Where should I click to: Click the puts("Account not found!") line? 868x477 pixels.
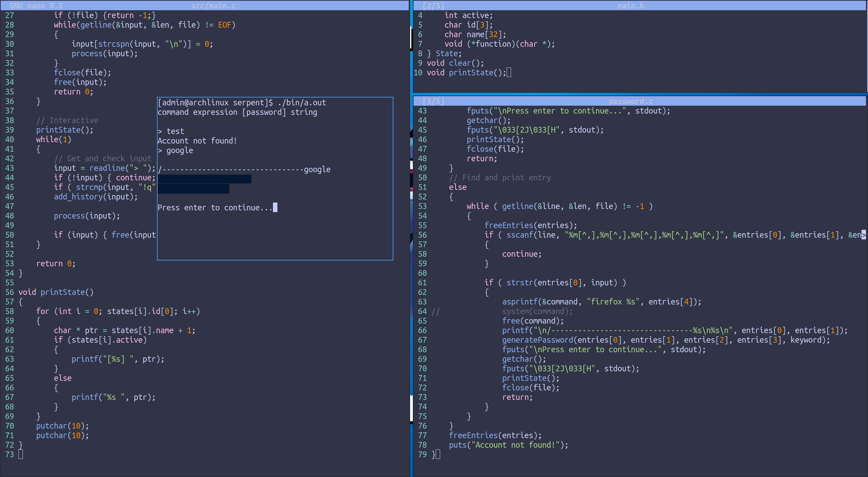(508, 445)
